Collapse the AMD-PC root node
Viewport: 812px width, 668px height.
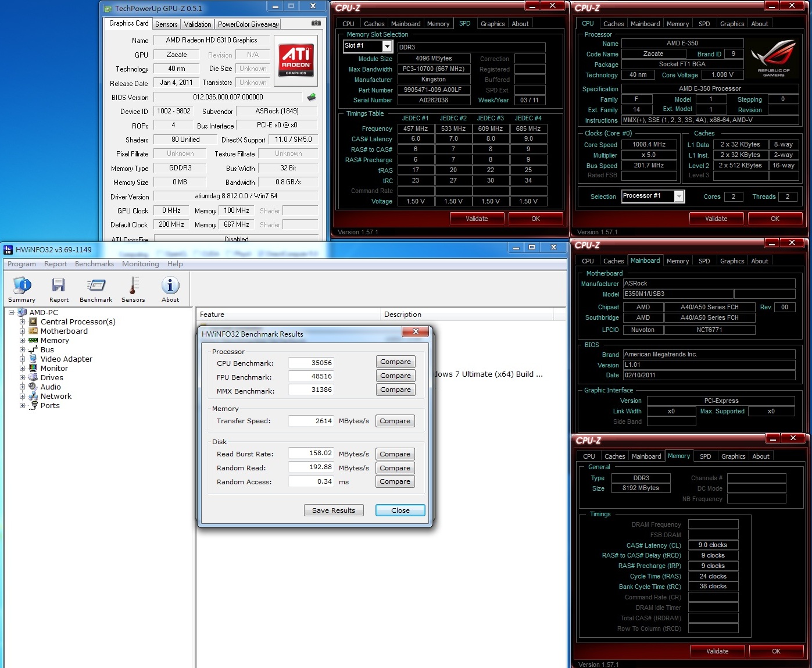pyautogui.click(x=11, y=312)
